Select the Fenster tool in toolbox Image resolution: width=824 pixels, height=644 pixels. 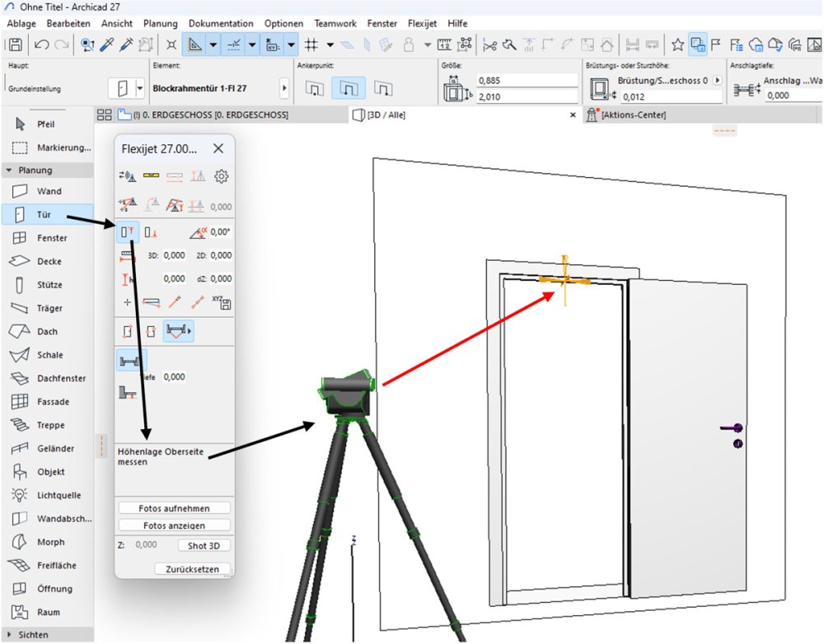[x=47, y=238]
